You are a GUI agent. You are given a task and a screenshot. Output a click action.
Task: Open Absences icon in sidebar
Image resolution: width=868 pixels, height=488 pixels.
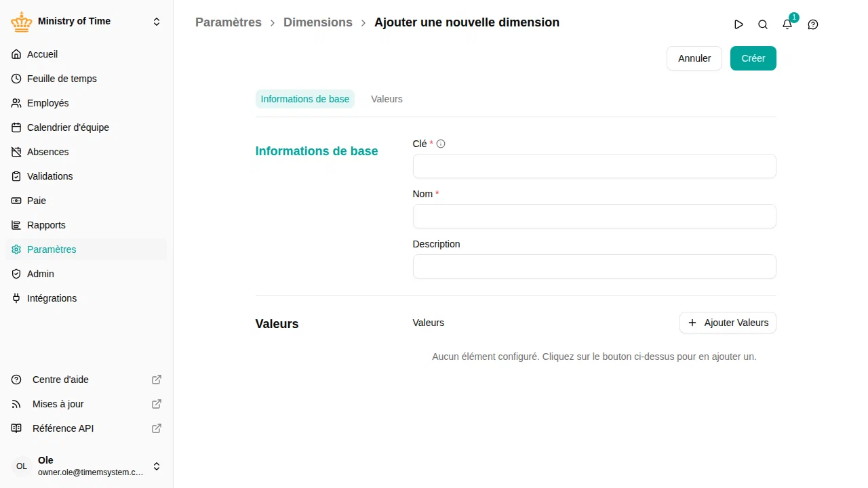click(x=16, y=152)
